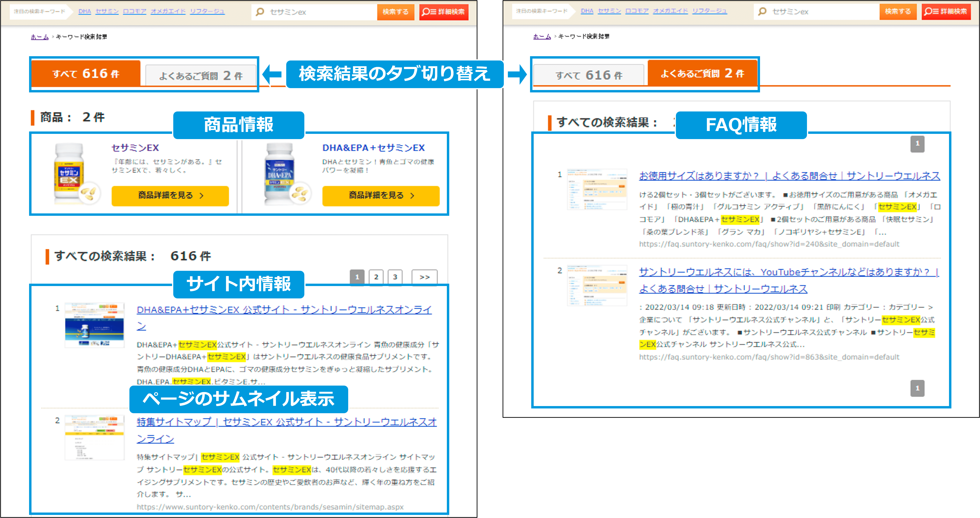Click thumbnail of YouTubeチャンネル FAQ result

[597, 285]
